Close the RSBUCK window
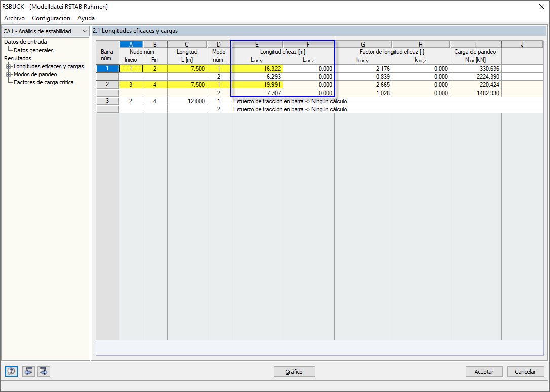This screenshot has width=550, height=392. click(541, 7)
